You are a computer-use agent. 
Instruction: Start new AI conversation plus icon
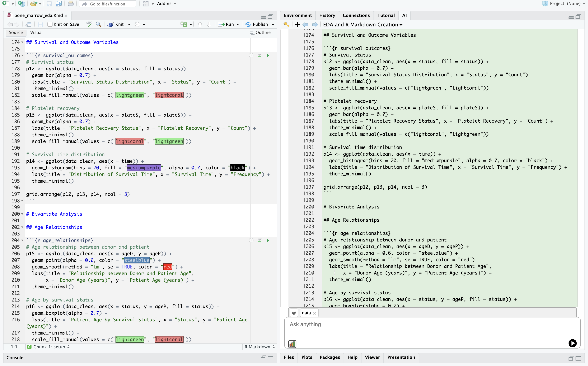(297, 24)
